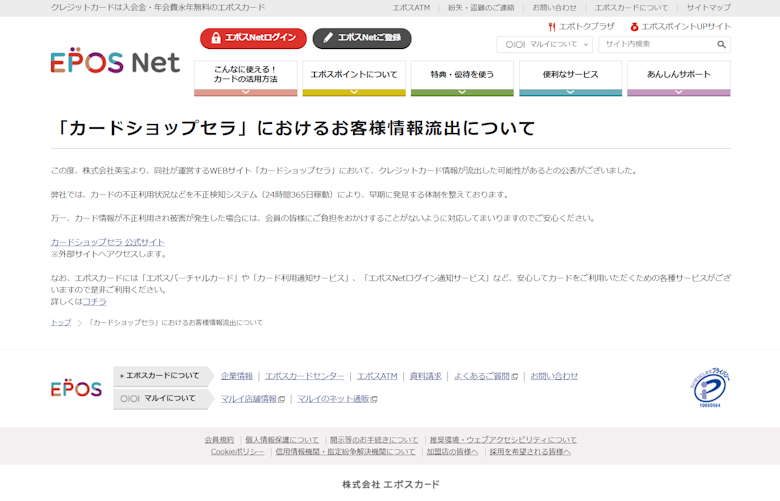Expand あんしんサポート menu
The height and width of the screenshot is (501, 780).
click(679, 78)
